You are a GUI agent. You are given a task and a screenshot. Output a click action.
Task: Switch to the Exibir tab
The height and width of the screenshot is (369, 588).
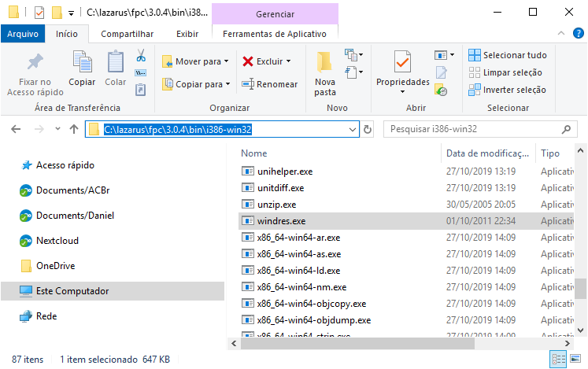coord(187,34)
